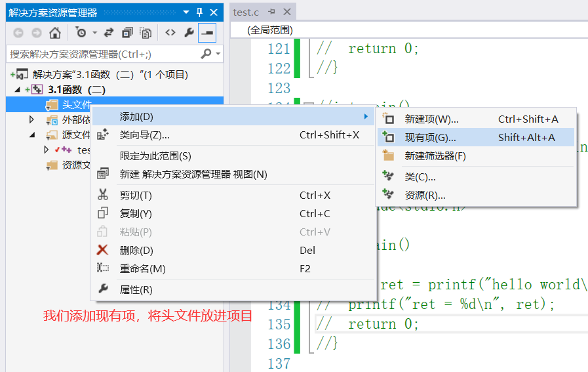The height and width of the screenshot is (372, 588).
Task: Toggle auto-hide pin on Solution Explorer panel
Action: [199, 12]
